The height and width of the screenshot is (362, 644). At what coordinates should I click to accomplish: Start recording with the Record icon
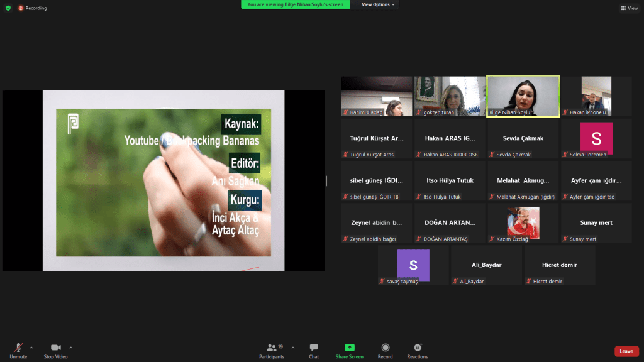385,348
